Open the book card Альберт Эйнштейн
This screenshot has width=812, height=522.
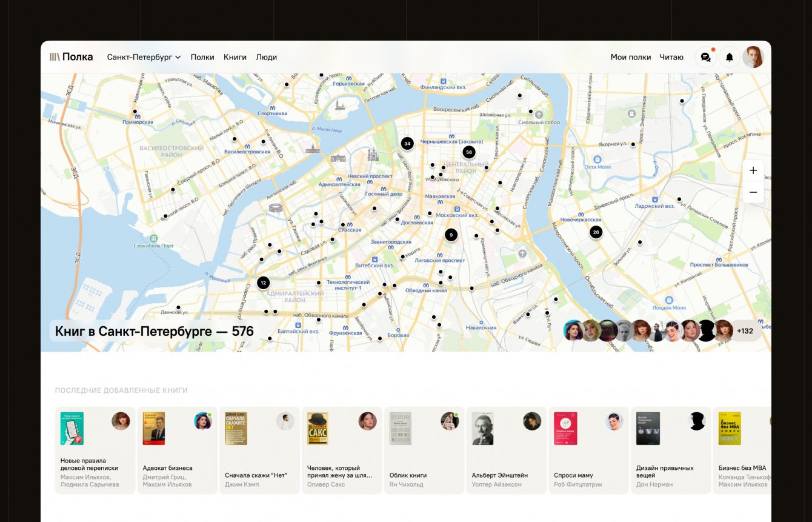click(x=507, y=450)
